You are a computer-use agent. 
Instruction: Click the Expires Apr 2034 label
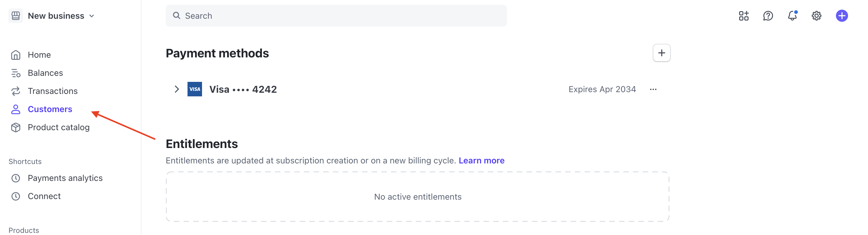[x=602, y=89]
